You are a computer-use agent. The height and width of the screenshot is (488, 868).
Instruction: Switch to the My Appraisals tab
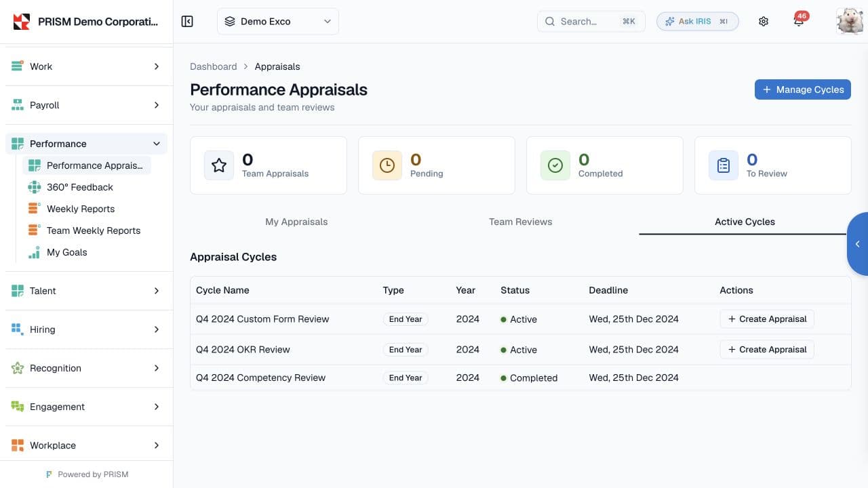pyautogui.click(x=296, y=222)
